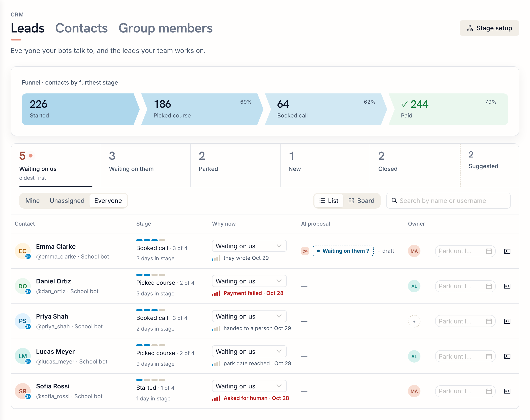
Task: Click the search magnifier icon
Action: [394, 201]
